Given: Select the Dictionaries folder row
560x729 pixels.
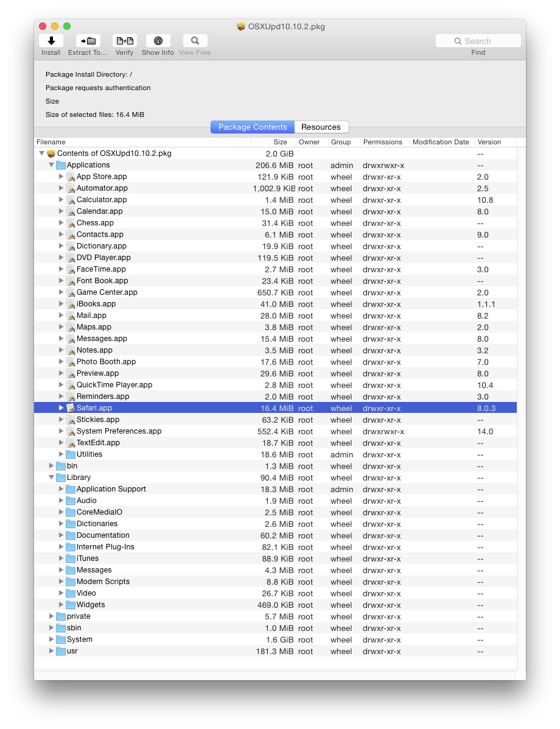Looking at the screenshot, I should click(x=275, y=524).
